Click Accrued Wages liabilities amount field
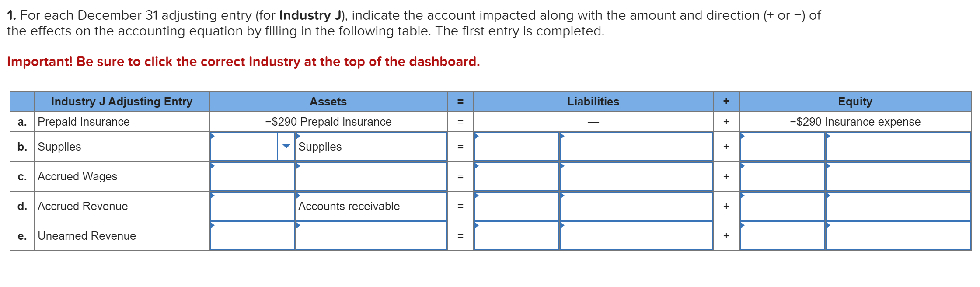Viewport: 980px width, 287px height. coord(516,176)
